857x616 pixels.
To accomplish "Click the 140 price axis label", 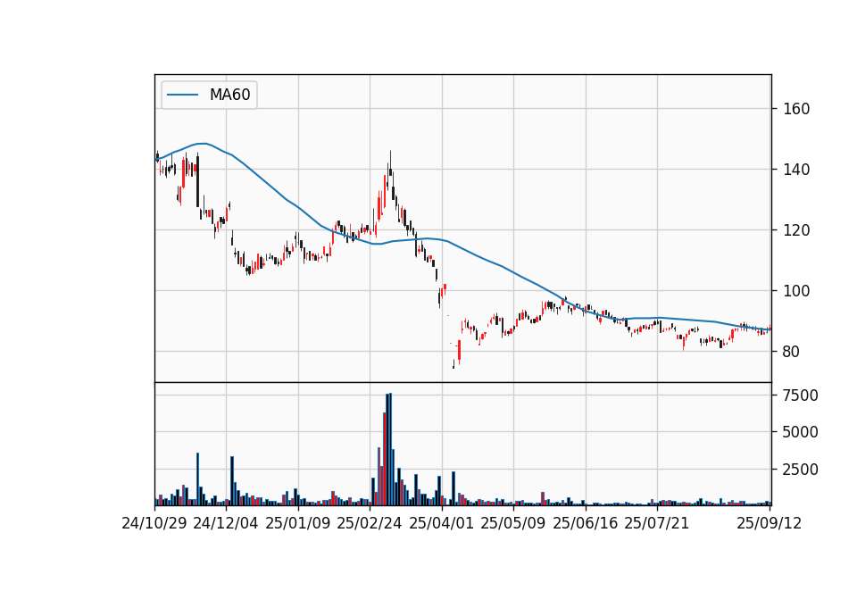I will point(796,170).
